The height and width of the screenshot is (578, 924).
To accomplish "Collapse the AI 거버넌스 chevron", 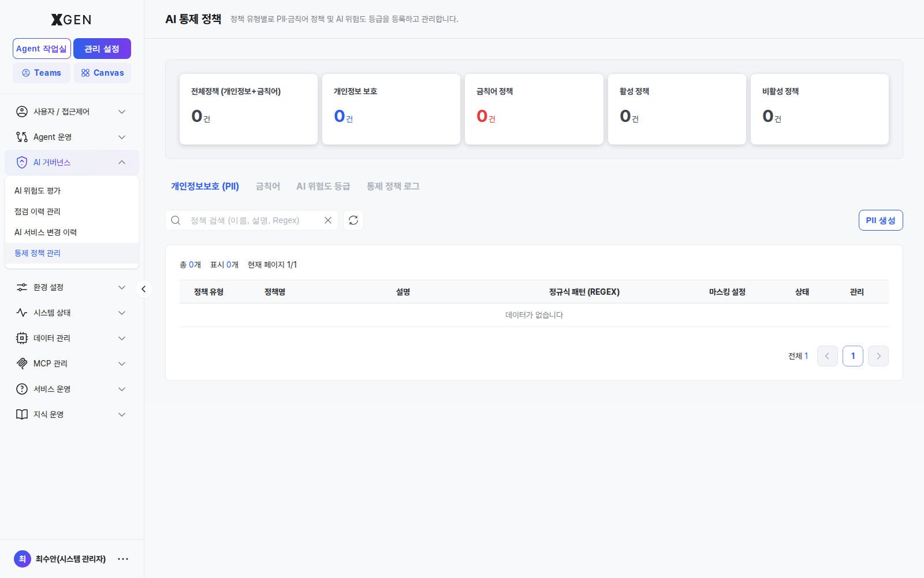I will tap(122, 162).
